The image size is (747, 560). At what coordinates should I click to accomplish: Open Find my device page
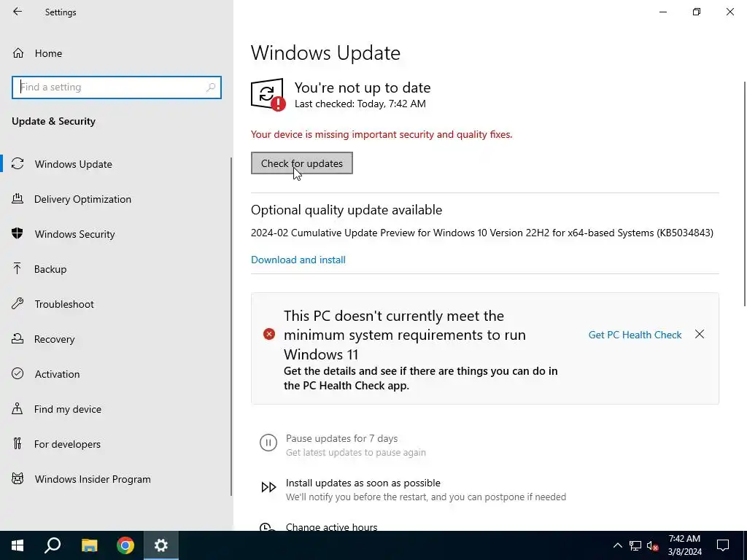tap(115, 409)
